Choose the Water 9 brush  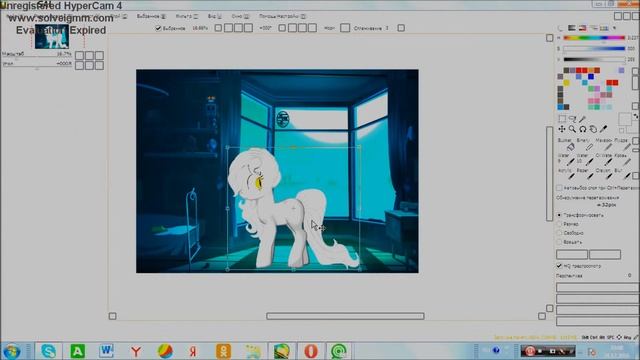567,160
